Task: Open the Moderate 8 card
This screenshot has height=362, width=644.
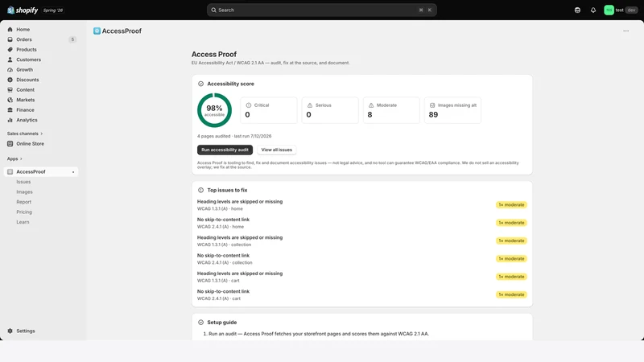Action: pos(391,110)
